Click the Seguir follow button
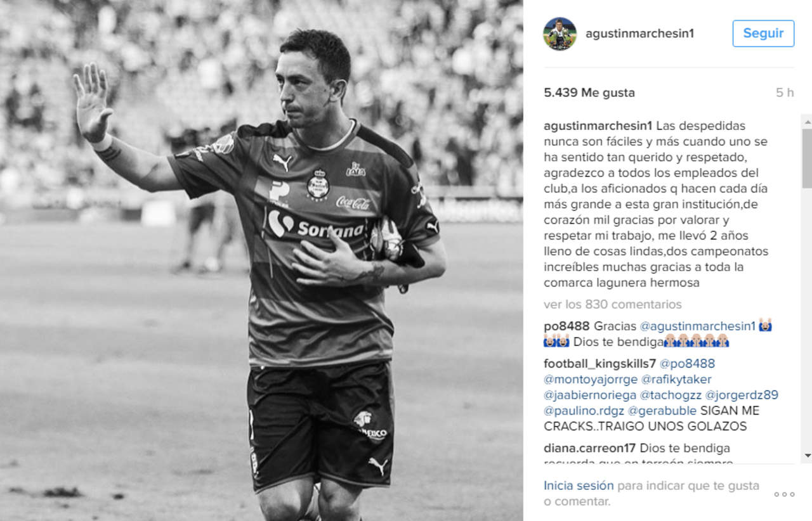This screenshot has height=521, width=812. pos(763,34)
